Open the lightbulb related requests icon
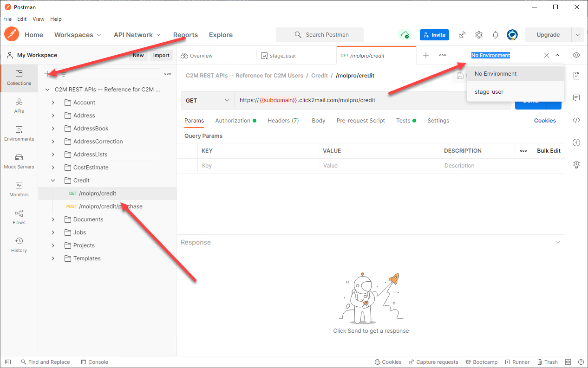 coord(576,164)
